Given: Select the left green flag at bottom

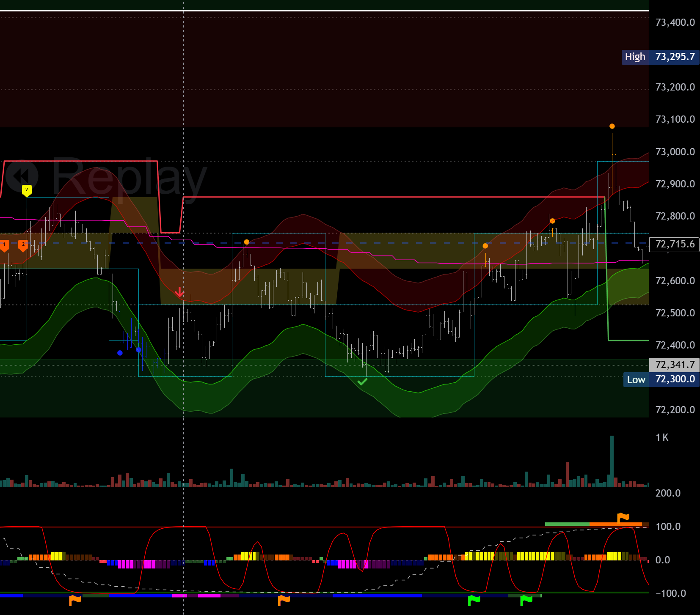Looking at the screenshot, I should pos(474,600).
